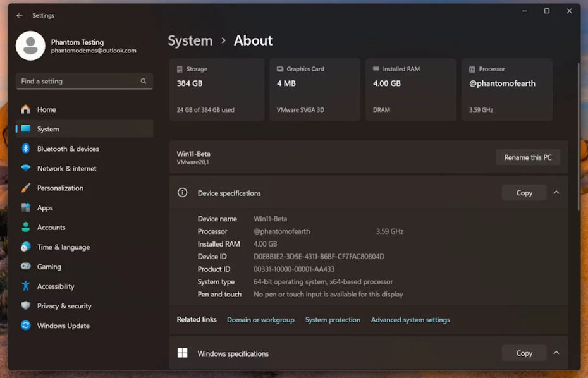Copy the Device specifications
Screen dimensions: 588x378
tap(524, 193)
